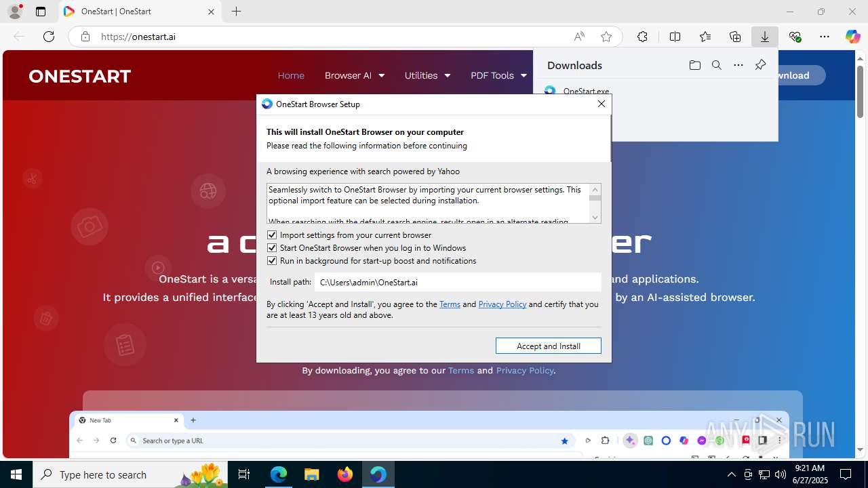
Task: Toggle Split screen icon
Action: pos(675,37)
